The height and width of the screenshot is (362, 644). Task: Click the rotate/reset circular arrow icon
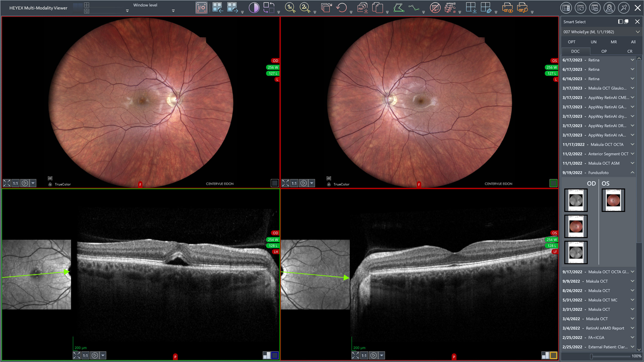pos(342,8)
